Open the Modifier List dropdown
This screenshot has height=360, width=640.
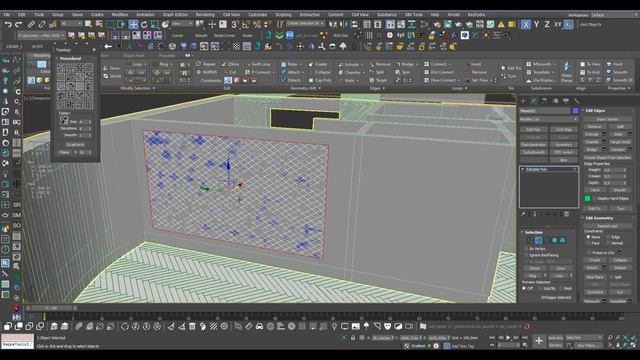pos(549,119)
